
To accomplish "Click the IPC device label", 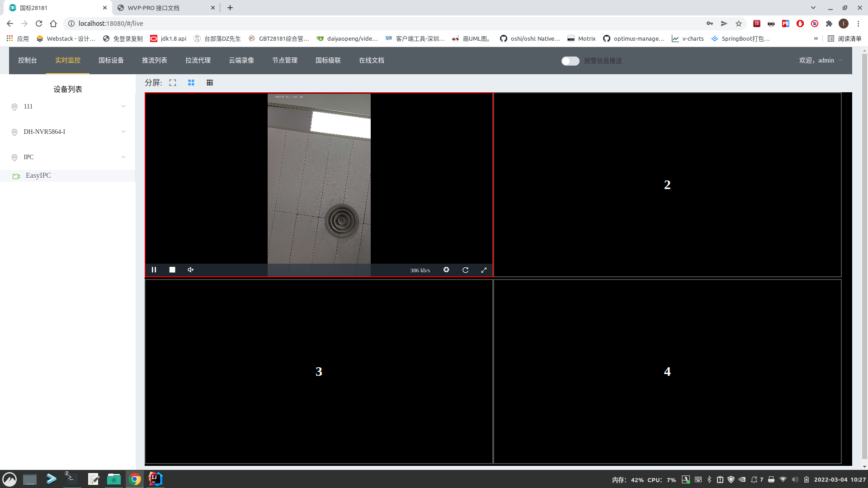I will pos(28,157).
